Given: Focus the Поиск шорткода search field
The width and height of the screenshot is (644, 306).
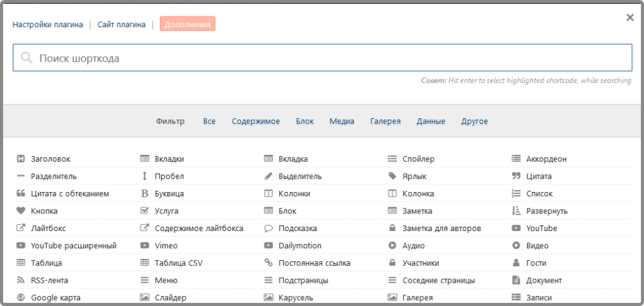Looking at the screenshot, I should [322, 58].
